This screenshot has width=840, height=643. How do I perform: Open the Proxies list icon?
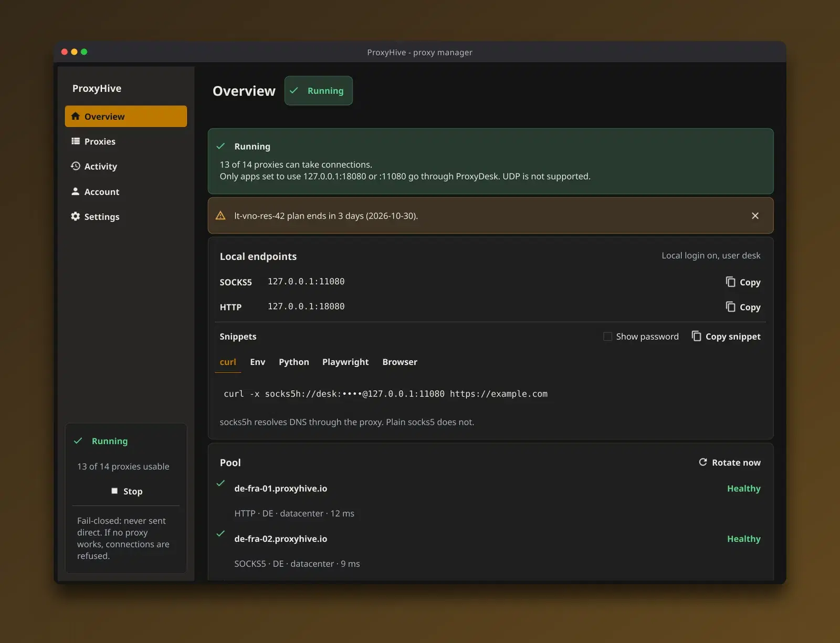(76, 141)
